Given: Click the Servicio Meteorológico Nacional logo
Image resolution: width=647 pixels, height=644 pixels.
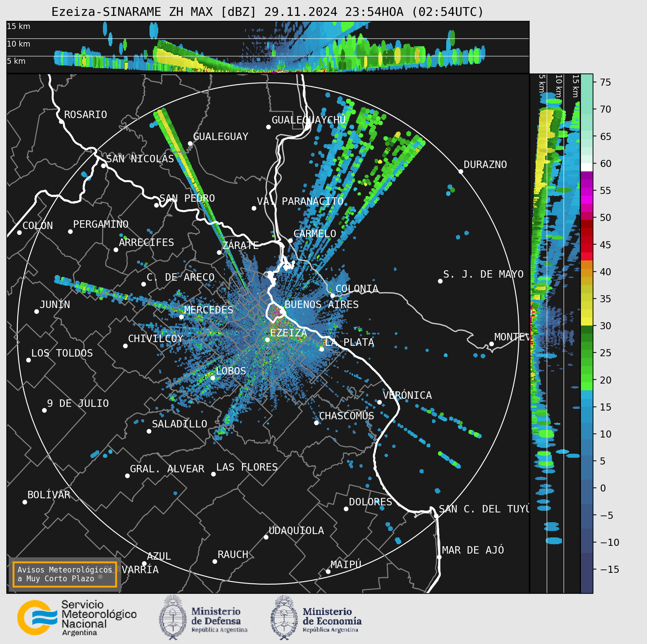Looking at the screenshot, I should point(77,618).
